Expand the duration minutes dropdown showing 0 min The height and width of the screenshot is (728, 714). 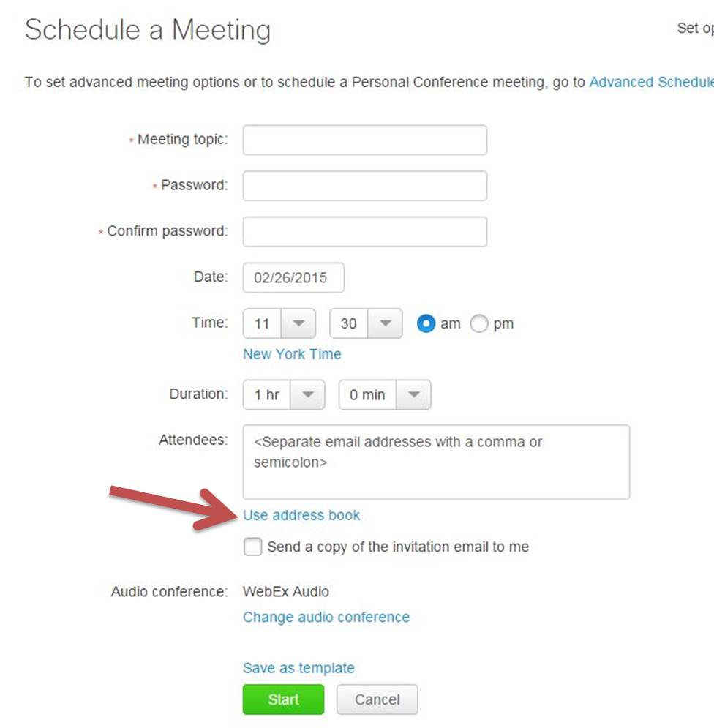click(385, 394)
